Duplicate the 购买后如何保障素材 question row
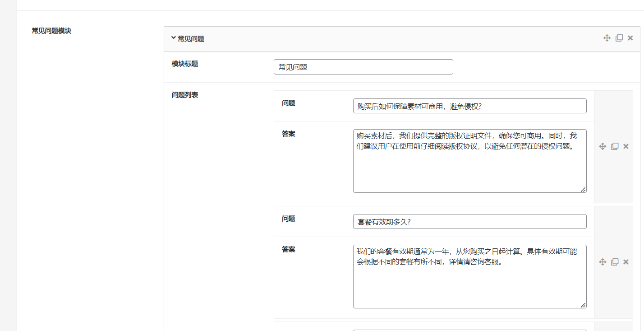Screen dimensions: 644x331 [615, 146]
